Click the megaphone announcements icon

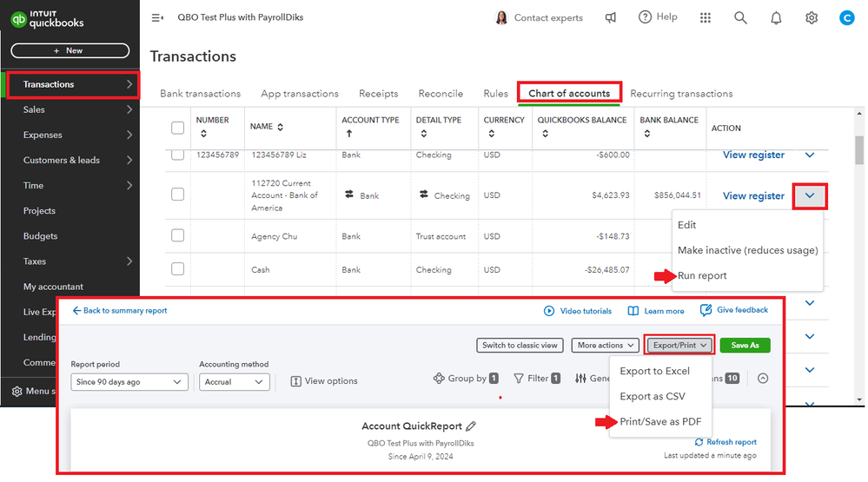[612, 17]
